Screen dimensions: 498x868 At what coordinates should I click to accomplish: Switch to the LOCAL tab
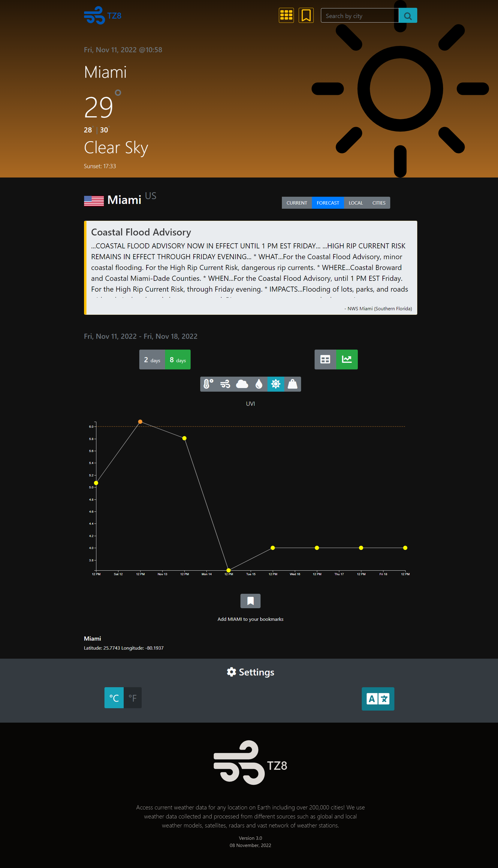(356, 202)
